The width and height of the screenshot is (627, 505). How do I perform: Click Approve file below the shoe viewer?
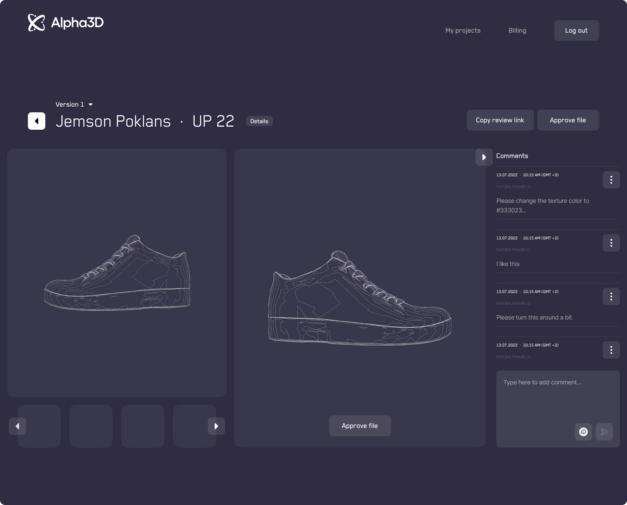[x=360, y=426]
